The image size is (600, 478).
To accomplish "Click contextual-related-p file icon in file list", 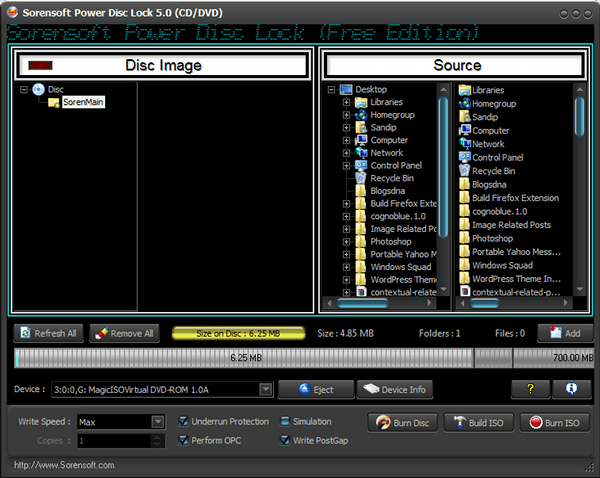I will click(465, 292).
